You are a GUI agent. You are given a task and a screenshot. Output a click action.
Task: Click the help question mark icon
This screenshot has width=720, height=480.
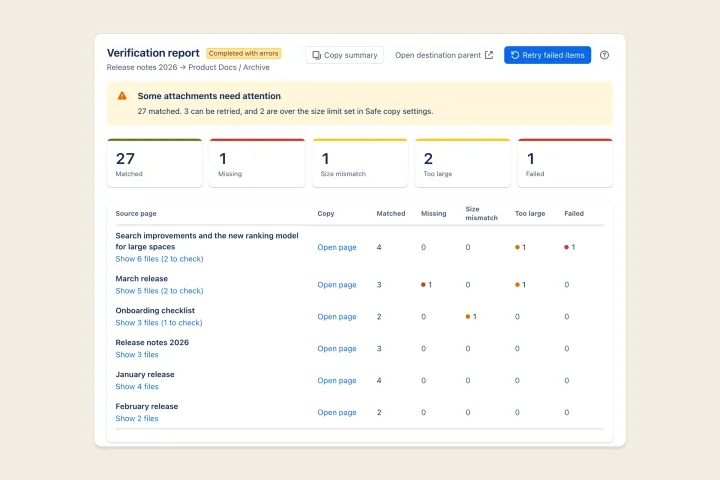click(x=604, y=55)
